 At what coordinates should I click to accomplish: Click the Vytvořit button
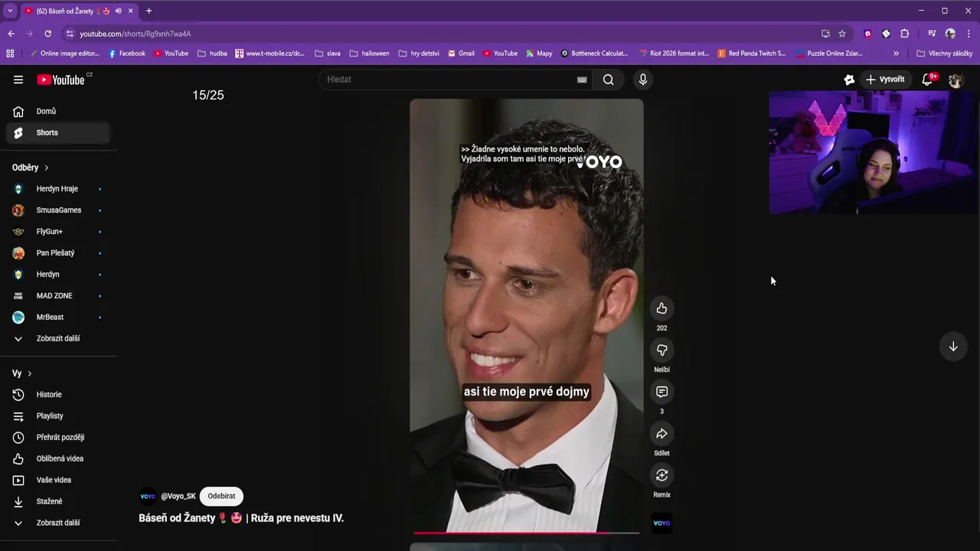885,80
